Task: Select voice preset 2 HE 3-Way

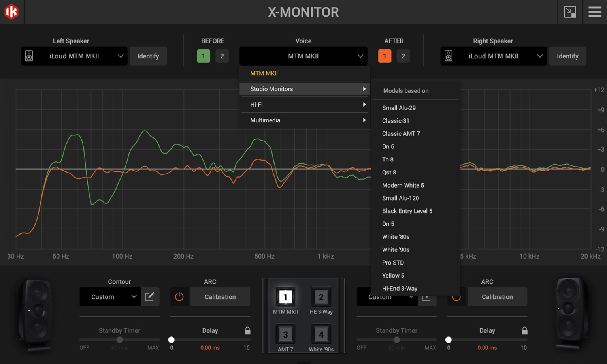Action: pyautogui.click(x=321, y=297)
